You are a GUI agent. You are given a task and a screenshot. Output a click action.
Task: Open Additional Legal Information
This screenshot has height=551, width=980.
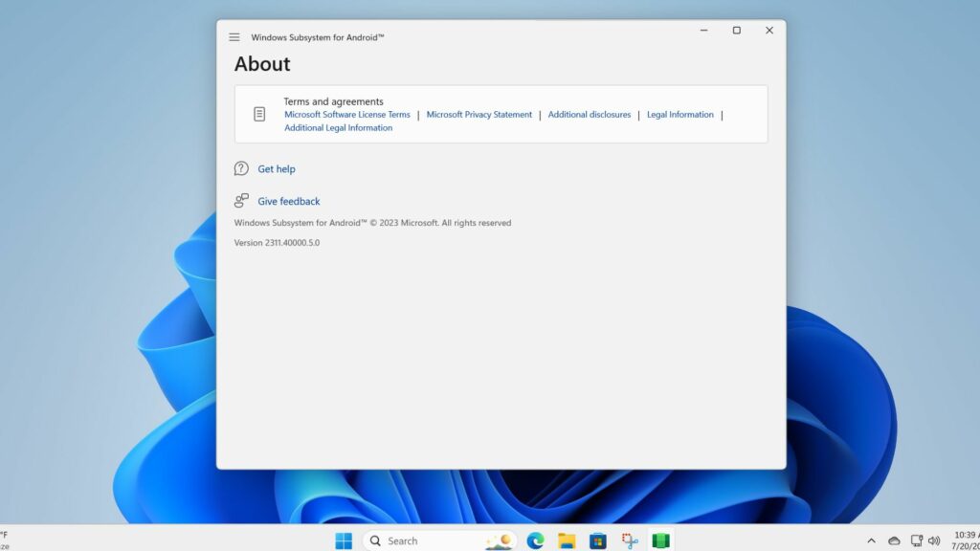click(x=340, y=127)
